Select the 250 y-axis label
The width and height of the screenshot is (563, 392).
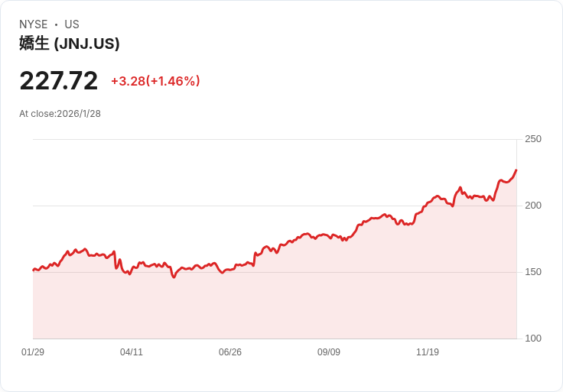click(533, 139)
